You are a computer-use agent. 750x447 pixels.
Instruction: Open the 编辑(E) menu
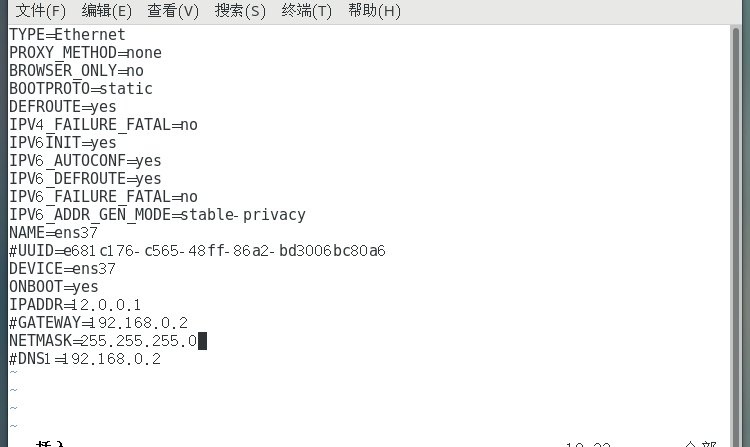pyautogui.click(x=106, y=11)
